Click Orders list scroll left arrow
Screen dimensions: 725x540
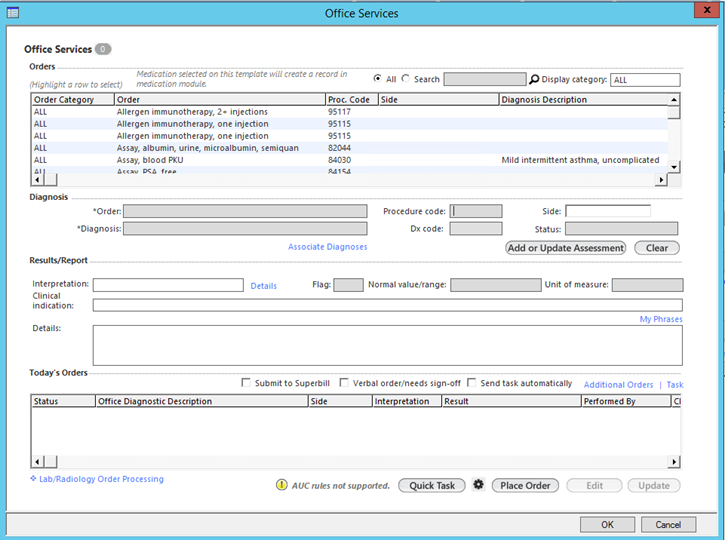click(x=37, y=179)
